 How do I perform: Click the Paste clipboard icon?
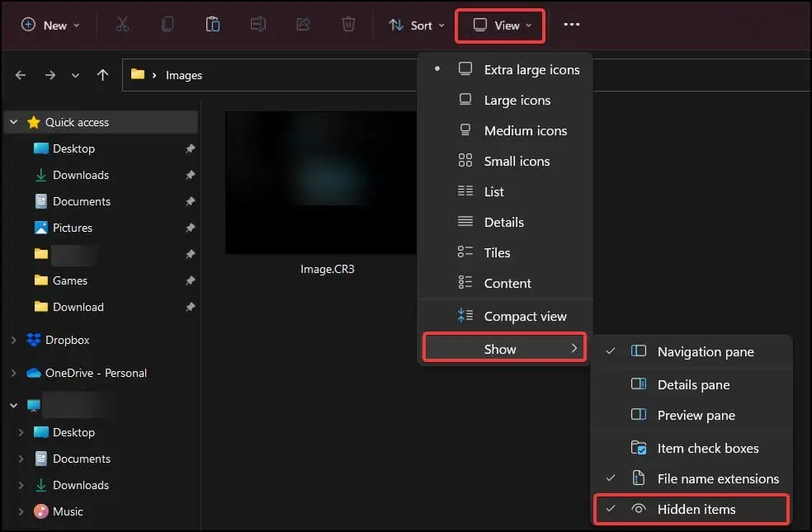(212, 24)
